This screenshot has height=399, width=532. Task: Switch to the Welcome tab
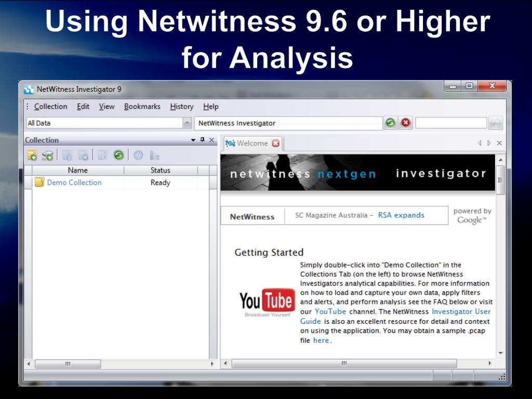coord(252,143)
